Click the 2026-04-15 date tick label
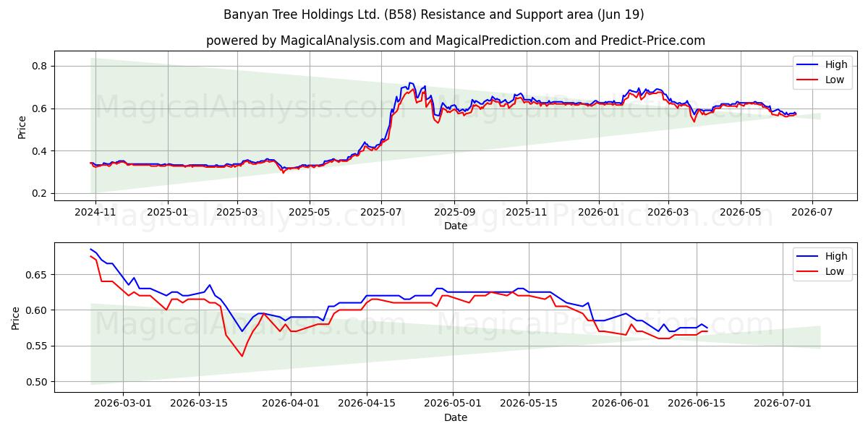The image size is (868, 434). pos(367,405)
